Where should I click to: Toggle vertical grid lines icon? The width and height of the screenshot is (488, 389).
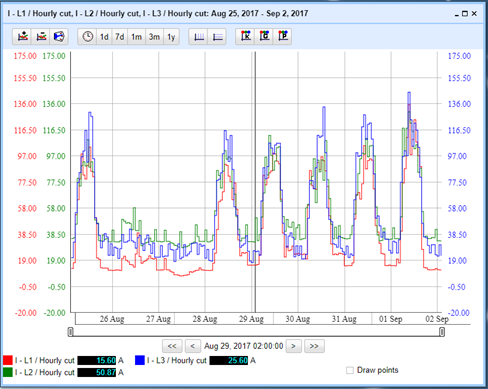click(x=199, y=36)
